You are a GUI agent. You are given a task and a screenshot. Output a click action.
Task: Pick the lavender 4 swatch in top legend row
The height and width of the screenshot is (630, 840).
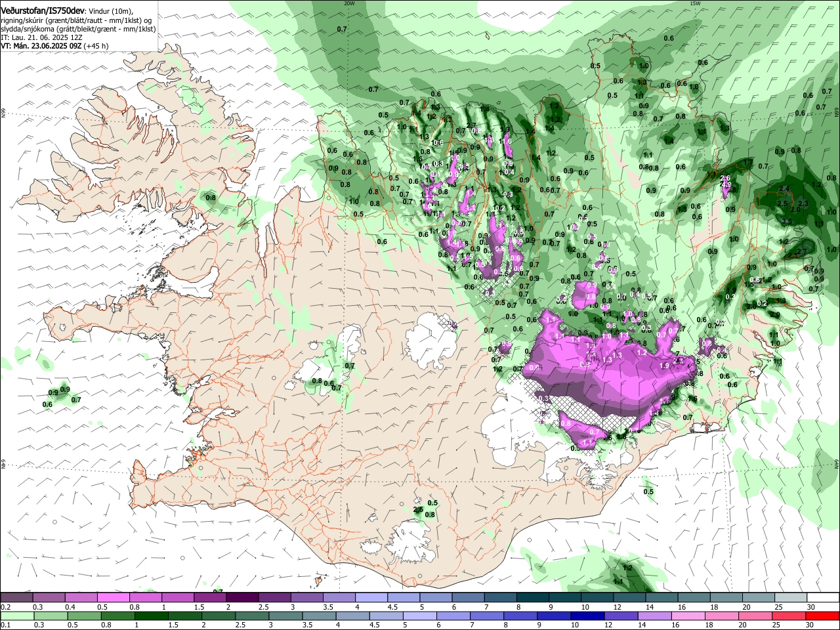coord(371,598)
